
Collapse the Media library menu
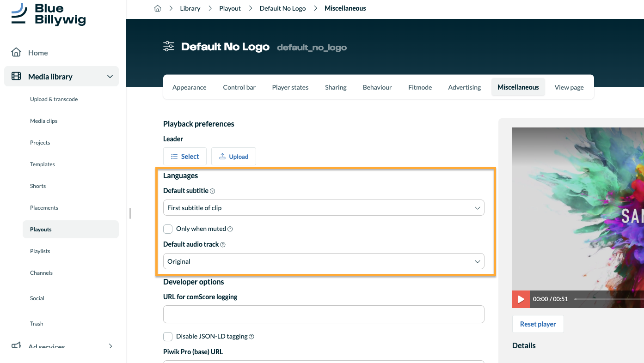[x=110, y=77]
